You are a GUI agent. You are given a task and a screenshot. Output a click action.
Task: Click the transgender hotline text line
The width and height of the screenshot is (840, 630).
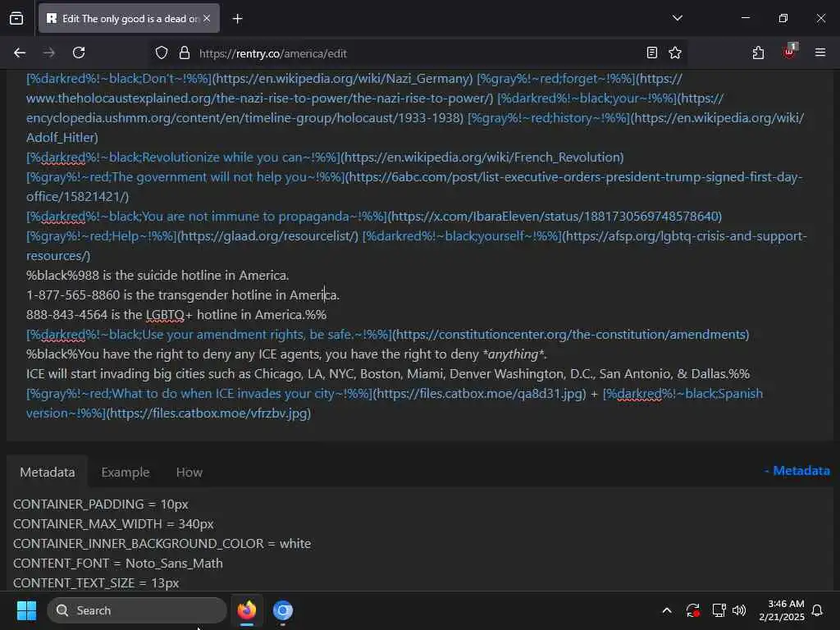tap(183, 294)
